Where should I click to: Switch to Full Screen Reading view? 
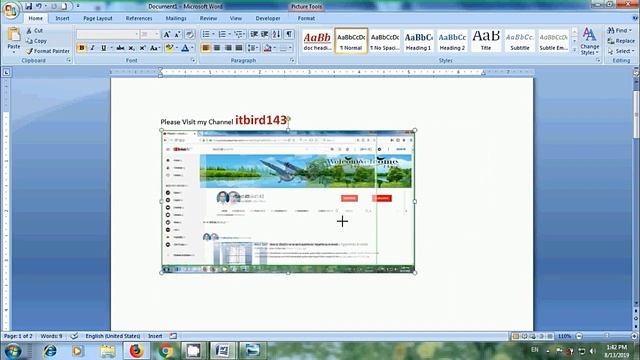(x=524, y=336)
